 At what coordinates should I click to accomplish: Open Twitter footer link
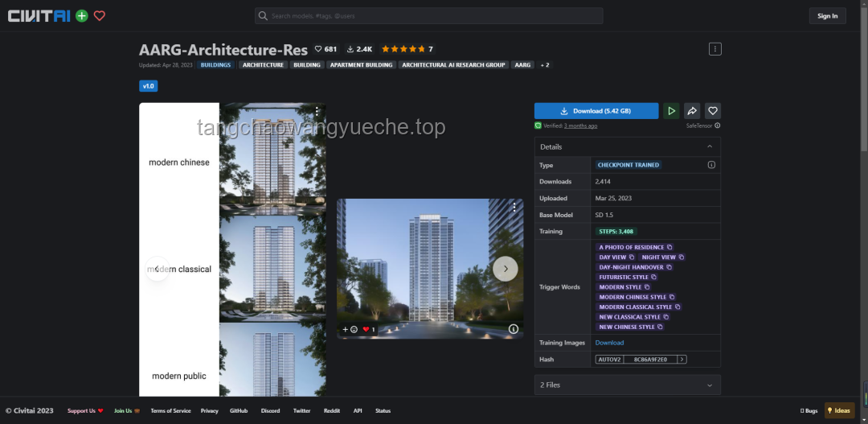301,410
